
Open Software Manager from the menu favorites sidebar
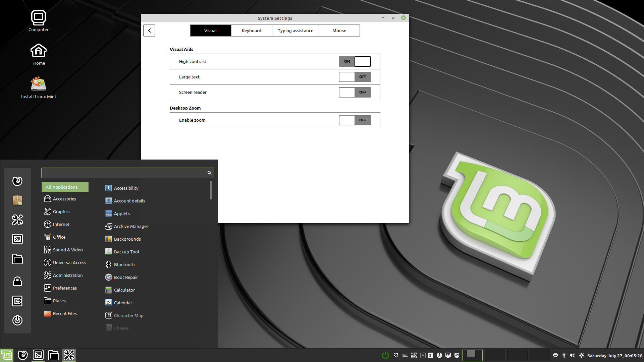click(x=17, y=200)
